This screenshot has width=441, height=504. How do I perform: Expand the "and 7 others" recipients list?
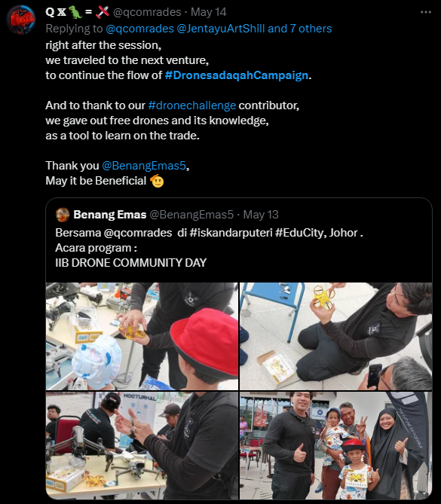click(x=299, y=29)
